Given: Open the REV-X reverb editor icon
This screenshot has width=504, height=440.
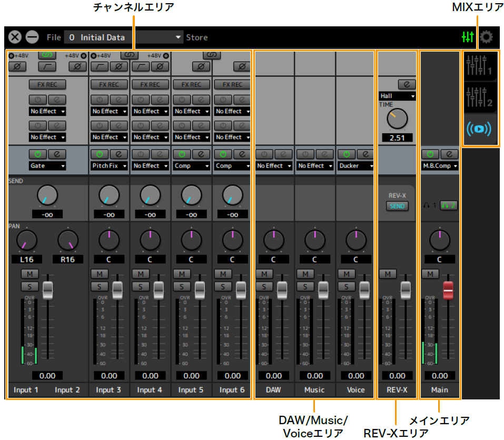Looking at the screenshot, I should tap(407, 84).
